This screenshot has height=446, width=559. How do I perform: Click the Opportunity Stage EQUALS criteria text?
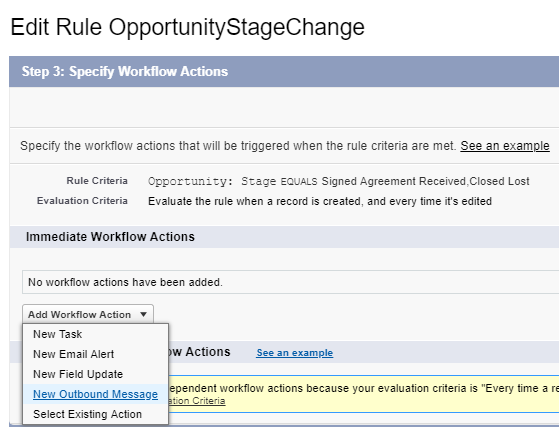pos(339,181)
